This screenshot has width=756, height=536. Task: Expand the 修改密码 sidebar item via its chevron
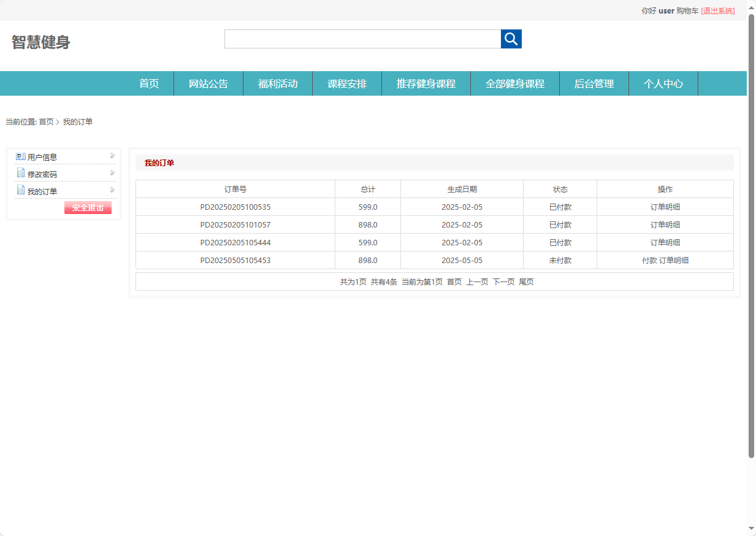[x=112, y=173]
